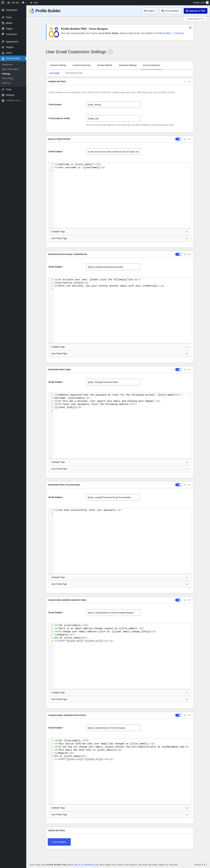This screenshot has height=868, width=210.
Task: Click the From (name) input field
Action: (x=113, y=105)
